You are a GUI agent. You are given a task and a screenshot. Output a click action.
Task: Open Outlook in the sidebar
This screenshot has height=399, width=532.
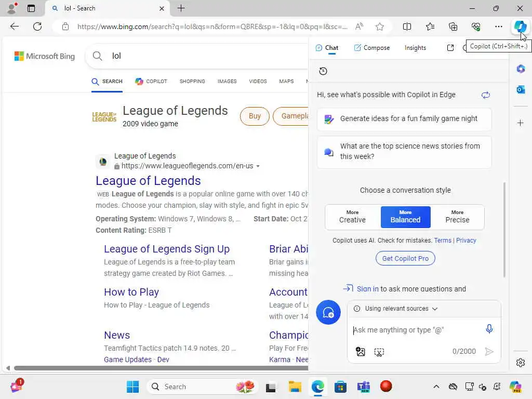coord(521,89)
